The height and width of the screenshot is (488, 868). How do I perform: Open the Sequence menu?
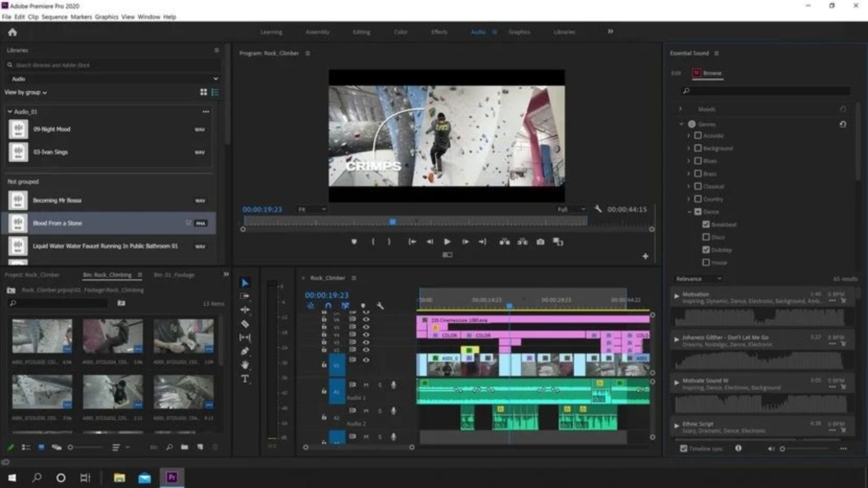54,17
